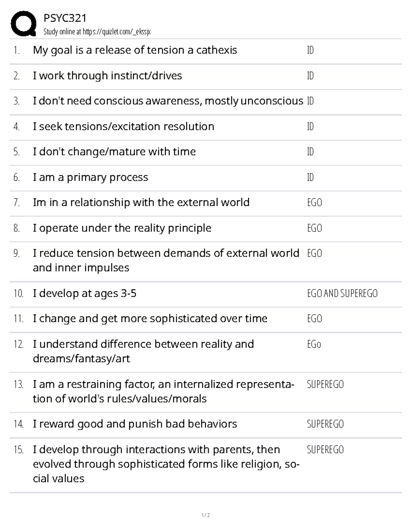Select 'I work through instinct/drives' term
This screenshot has height=532, width=411.
(107, 76)
